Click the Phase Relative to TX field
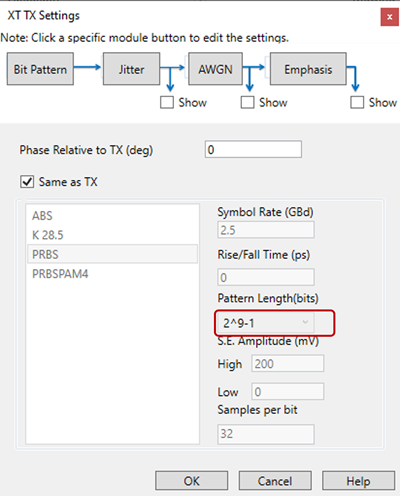 253,149
